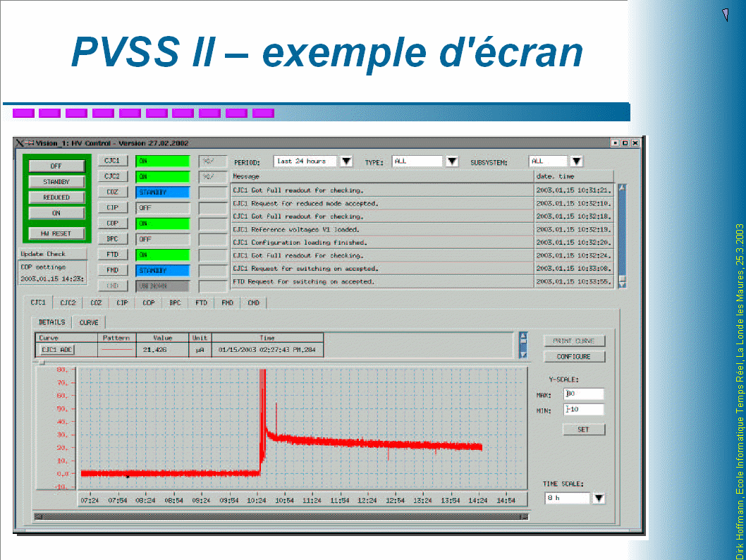Click the FTD subsystem button beside its ON status
The image size is (746, 560).
(112, 255)
